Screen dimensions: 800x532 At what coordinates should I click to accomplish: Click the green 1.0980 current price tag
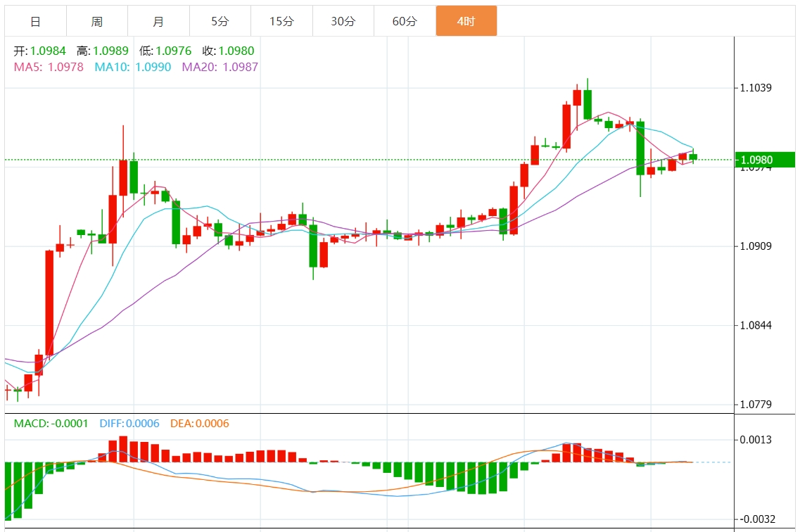point(764,160)
